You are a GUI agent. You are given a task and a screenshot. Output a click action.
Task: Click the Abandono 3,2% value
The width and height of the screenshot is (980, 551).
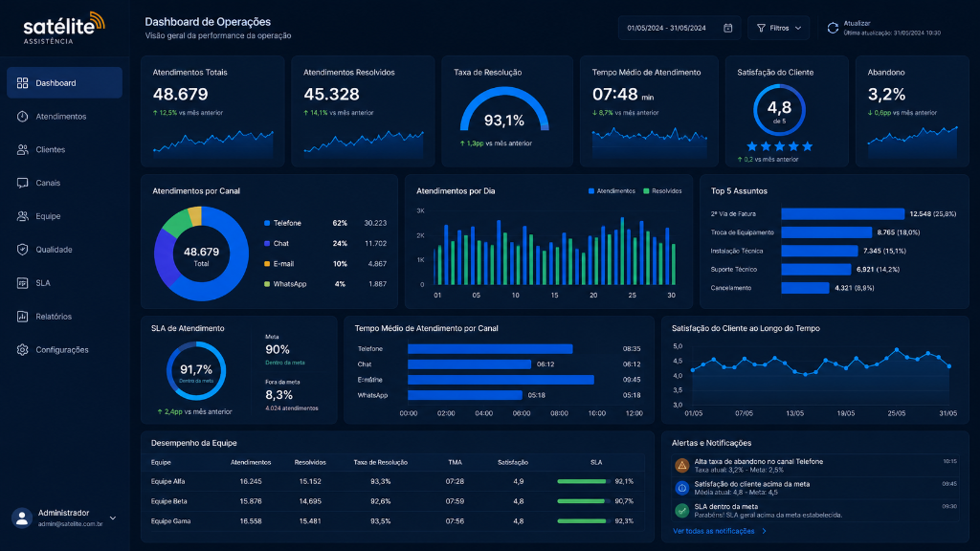click(x=886, y=95)
